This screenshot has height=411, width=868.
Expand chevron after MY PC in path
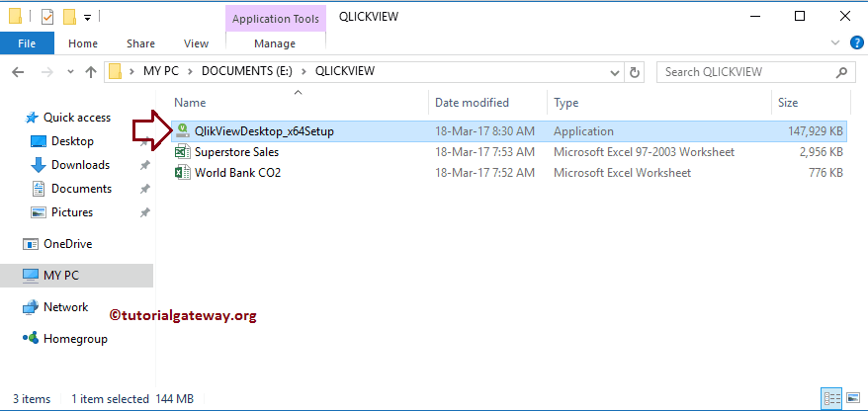[190, 71]
